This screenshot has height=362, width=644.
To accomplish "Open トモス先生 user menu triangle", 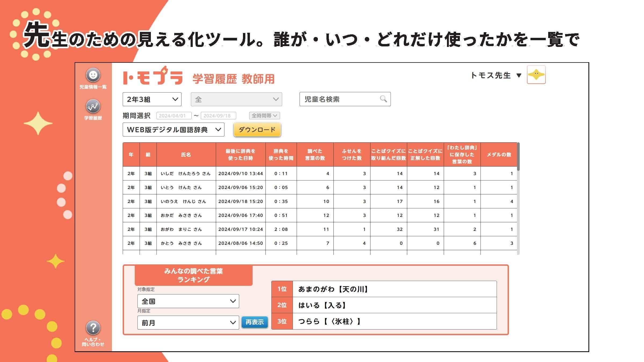I will coord(519,76).
